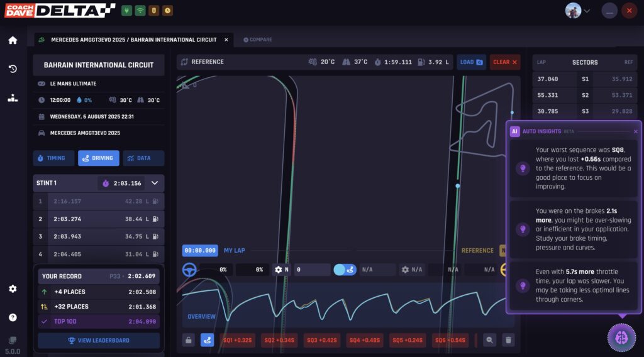Screen dimensions: 644x357
Task: Toggle the lock icon below overview chart
Action: (x=188, y=340)
